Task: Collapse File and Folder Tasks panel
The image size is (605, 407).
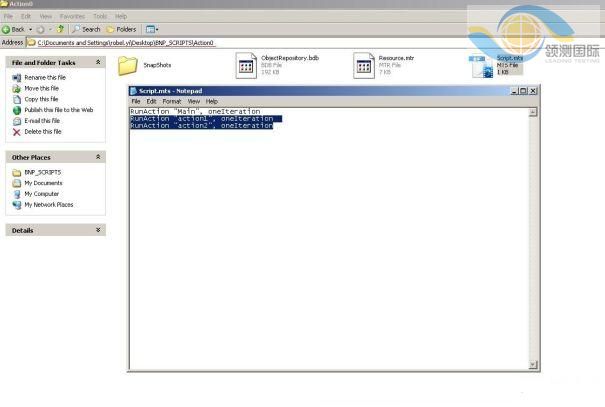Action: [98, 62]
